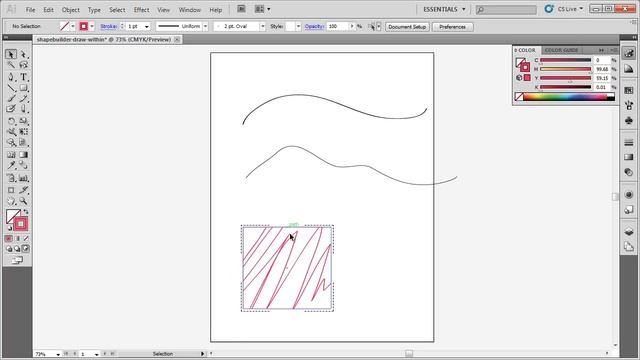Activate the Gradient mode button in toolbox
The width and height of the screenshot is (640, 360).
coord(18,238)
